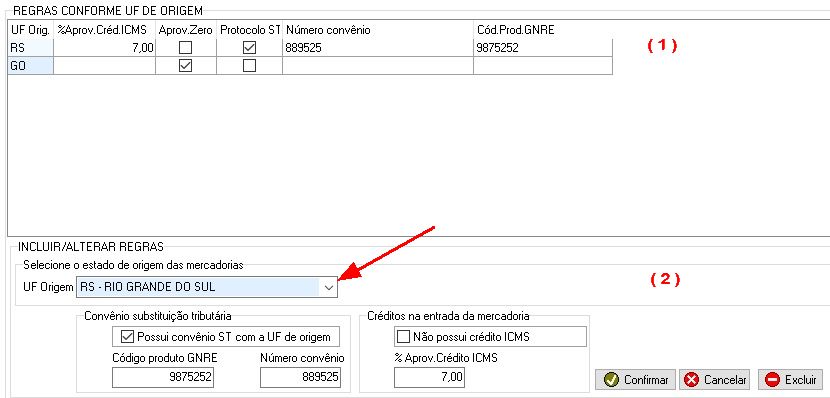The image size is (830, 398).
Task: Toggle Aprov.Zero checkbox in GO row
Action: 185,66
